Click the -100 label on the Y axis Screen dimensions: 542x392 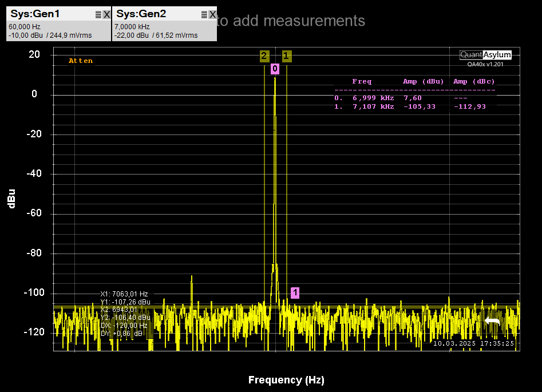coord(34,293)
